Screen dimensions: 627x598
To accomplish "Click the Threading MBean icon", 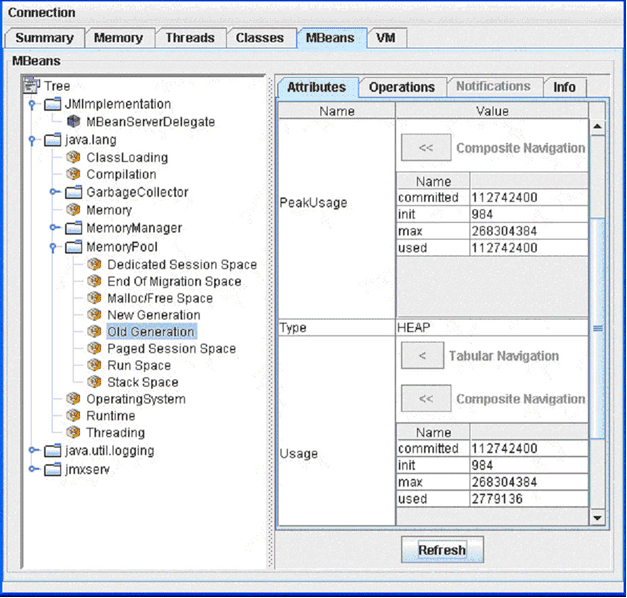I will tap(73, 433).
